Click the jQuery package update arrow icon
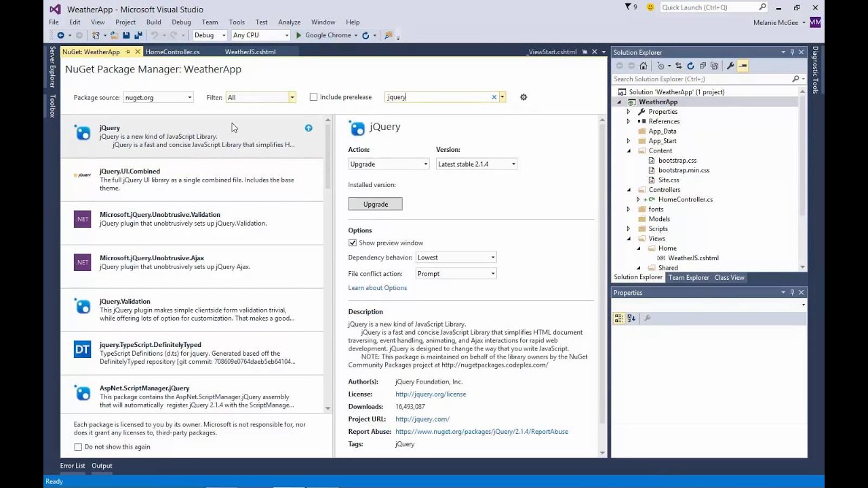Image resolution: width=868 pixels, height=488 pixels. tap(309, 128)
